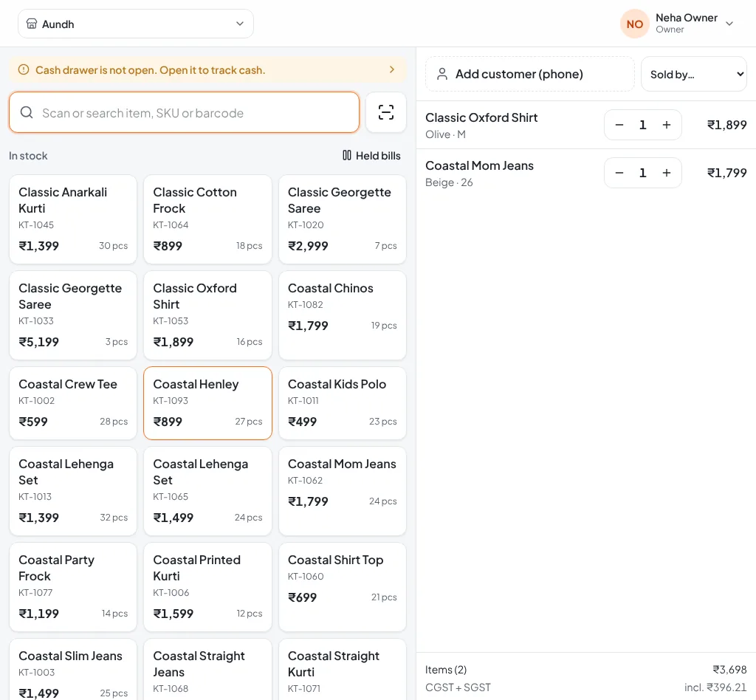This screenshot has width=756, height=700.
Task: Increase Classic Oxford Shirt quantity
Action: click(x=667, y=125)
